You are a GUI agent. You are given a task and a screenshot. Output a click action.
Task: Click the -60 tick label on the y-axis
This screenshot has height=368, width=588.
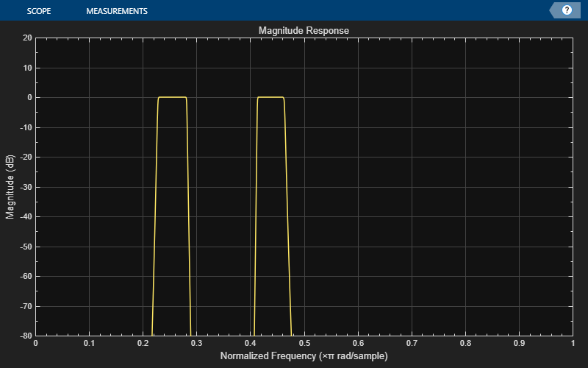pyautogui.click(x=24, y=276)
